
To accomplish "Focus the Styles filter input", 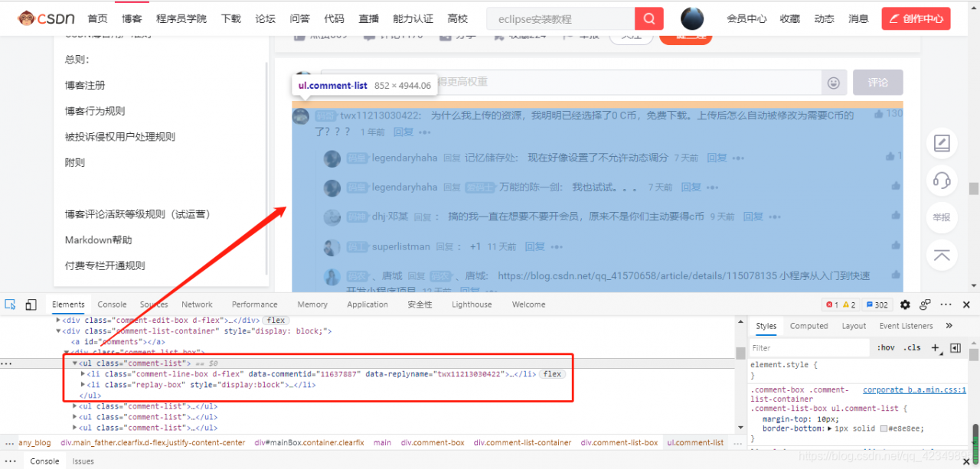I will pos(810,347).
